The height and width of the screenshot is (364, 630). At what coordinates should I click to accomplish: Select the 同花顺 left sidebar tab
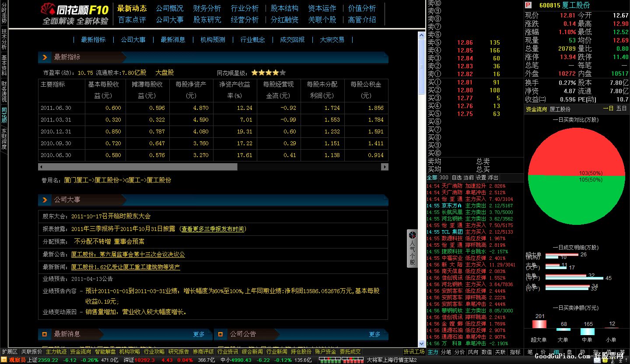(4, 115)
